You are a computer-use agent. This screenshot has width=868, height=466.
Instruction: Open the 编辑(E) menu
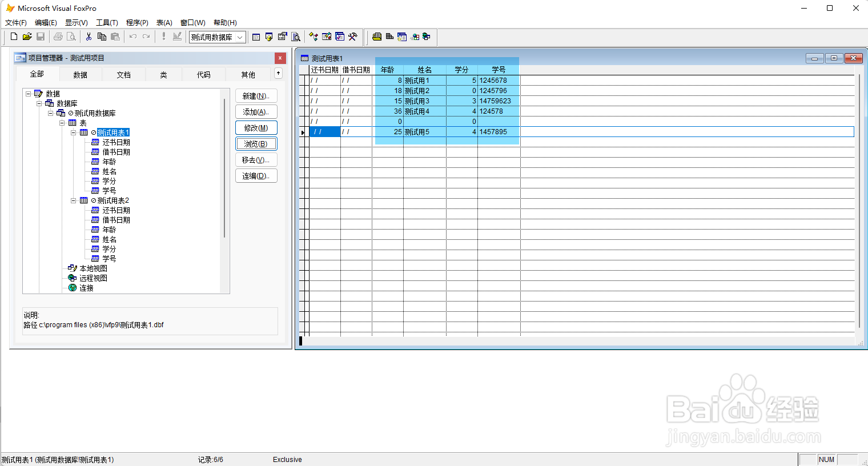[46, 23]
